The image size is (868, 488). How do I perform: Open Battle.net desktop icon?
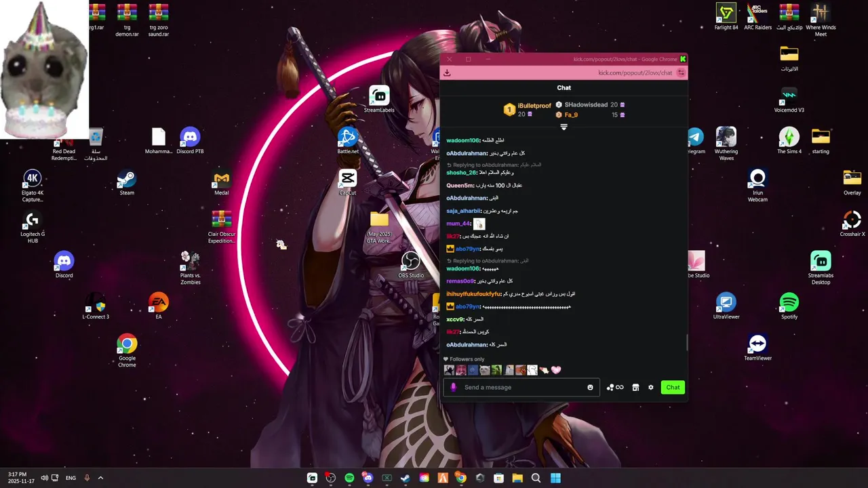click(x=348, y=142)
